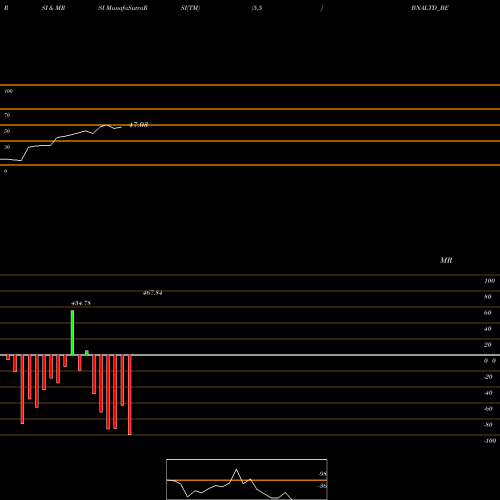500x500 pixels.
Task: Click the BNALTD_BE symbol label
Action: [x=430, y=8]
